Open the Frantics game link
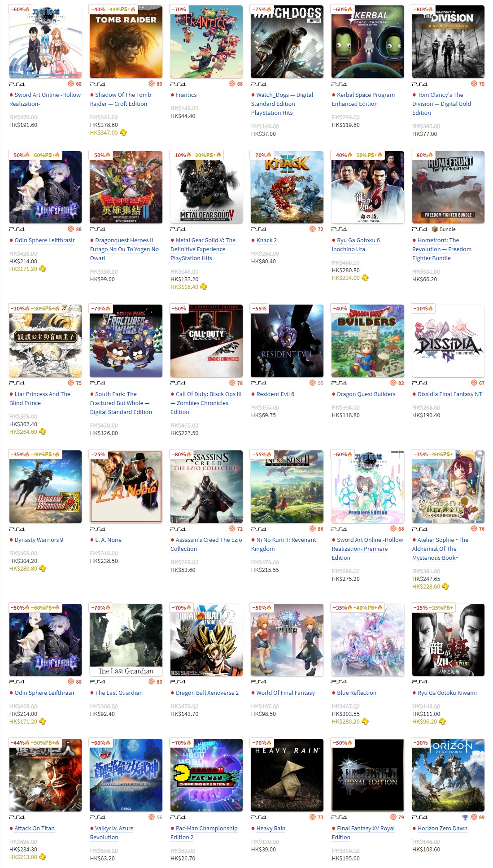Viewport: 493px width, 868px height. (186, 95)
